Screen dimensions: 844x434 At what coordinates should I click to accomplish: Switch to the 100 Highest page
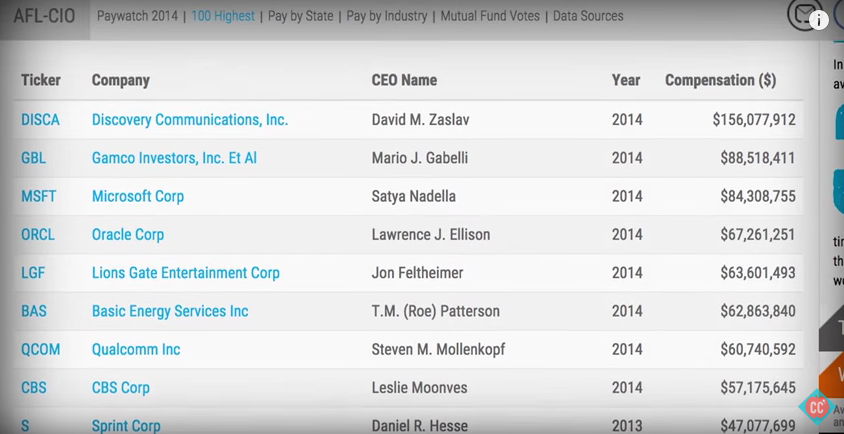click(x=223, y=16)
